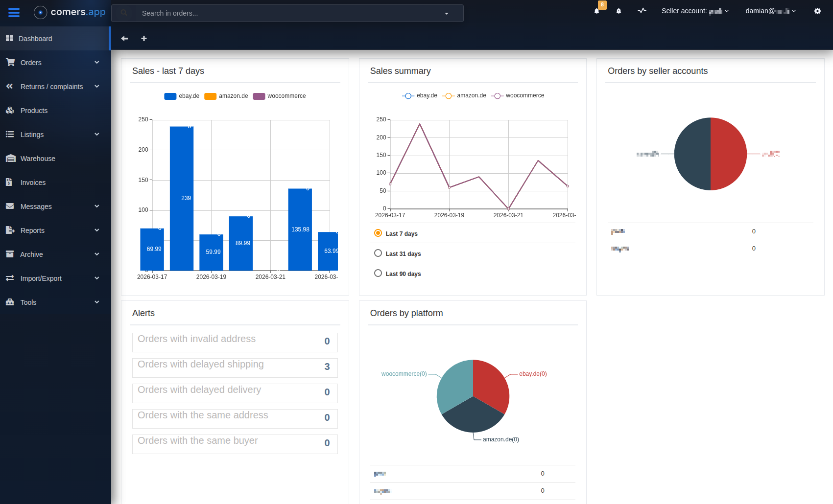The width and height of the screenshot is (833, 504).
Task: Click the activity pulse icon
Action: click(642, 11)
